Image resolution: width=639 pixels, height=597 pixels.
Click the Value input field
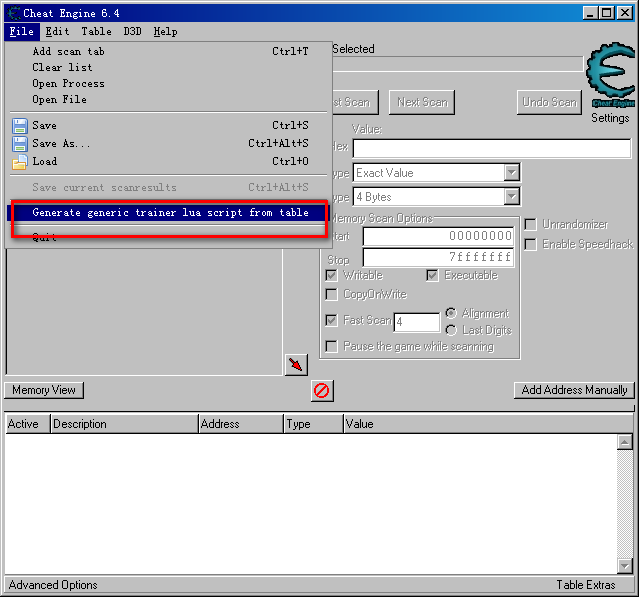[x=491, y=149]
